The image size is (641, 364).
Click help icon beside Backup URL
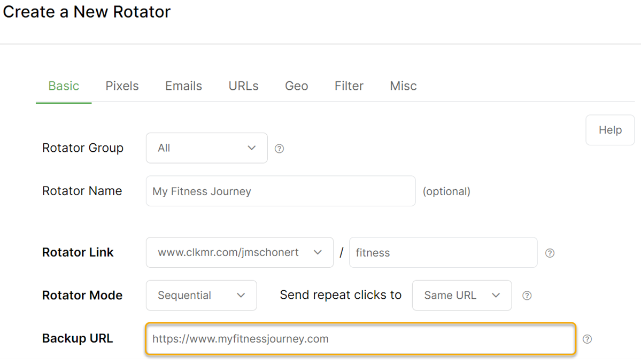pyautogui.click(x=587, y=339)
